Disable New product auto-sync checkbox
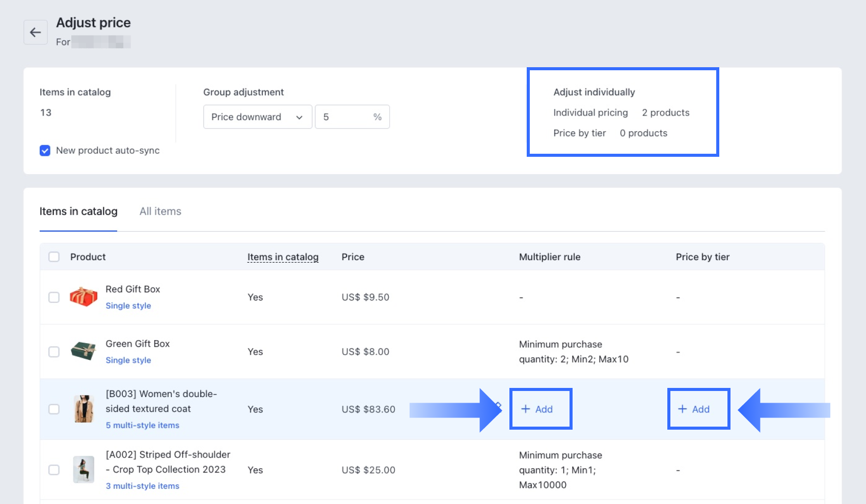 tap(45, 151)
